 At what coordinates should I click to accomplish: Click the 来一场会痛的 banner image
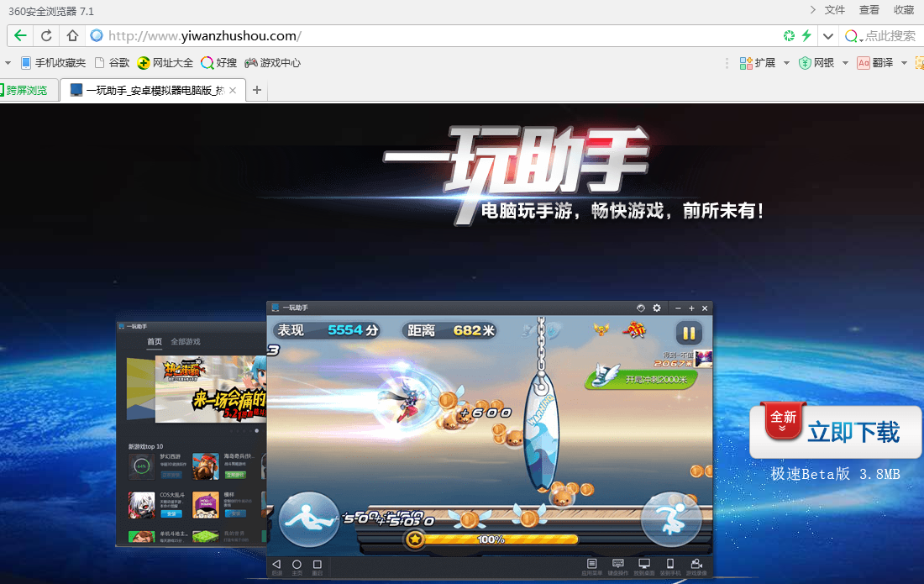210,389
